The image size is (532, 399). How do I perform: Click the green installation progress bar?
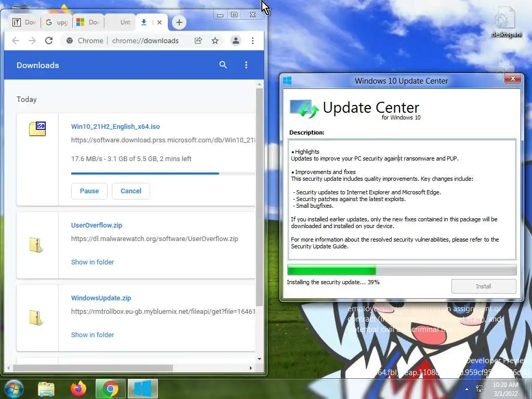332,270
